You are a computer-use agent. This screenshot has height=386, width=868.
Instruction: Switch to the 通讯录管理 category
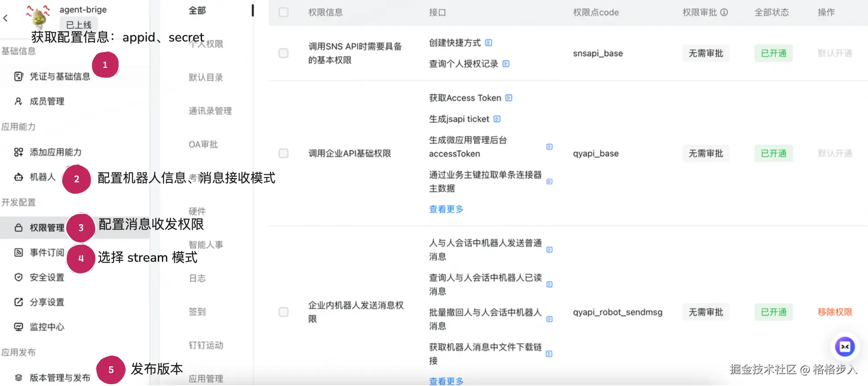pyautogui.click(x=210, y=111)
